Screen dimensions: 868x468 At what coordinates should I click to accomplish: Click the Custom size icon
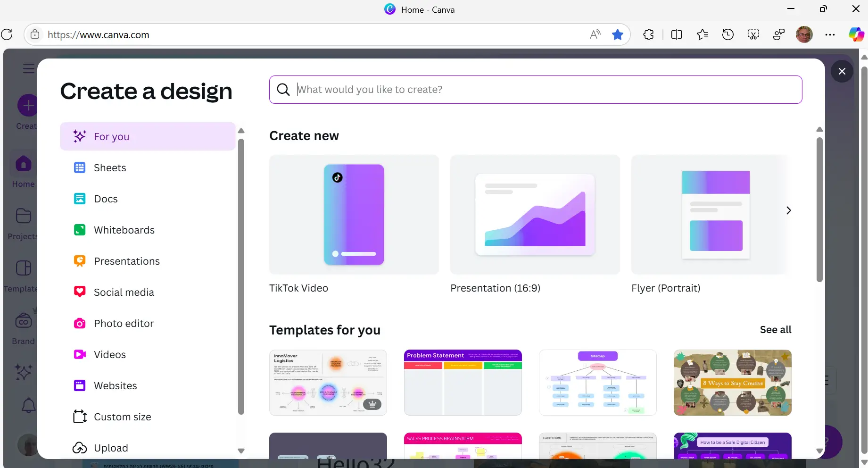pyautogui.click(x=80, y=417)
